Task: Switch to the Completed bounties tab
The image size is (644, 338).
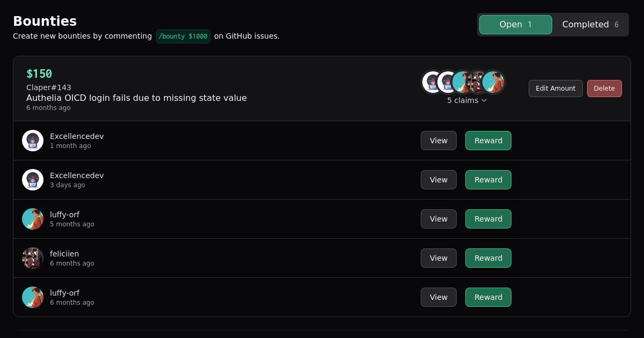Action: pyautogui.click(x=590, y=25)
